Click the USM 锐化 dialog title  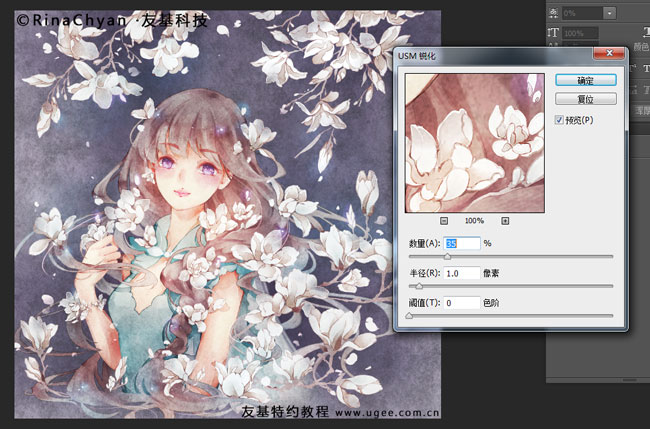coord(417,56)
